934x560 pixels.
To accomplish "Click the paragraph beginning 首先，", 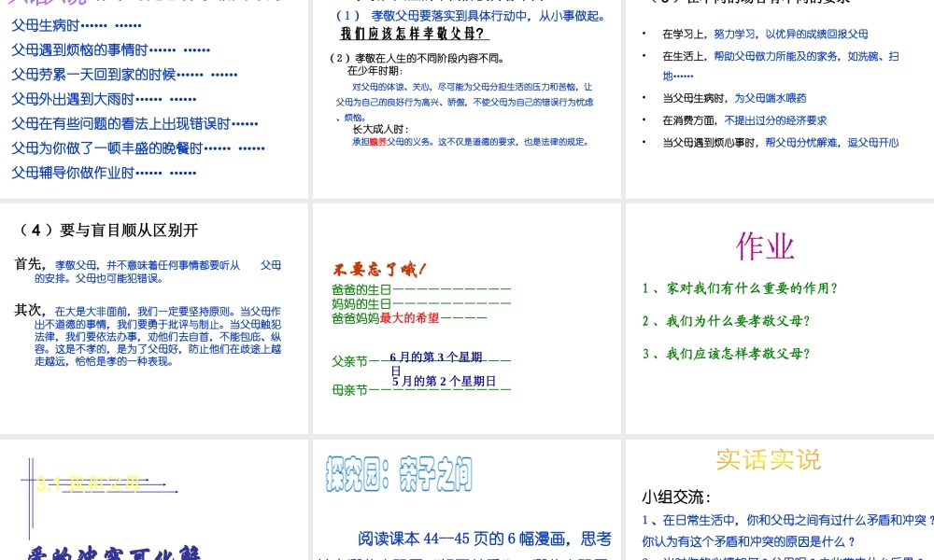I will (x=148, y=271).
